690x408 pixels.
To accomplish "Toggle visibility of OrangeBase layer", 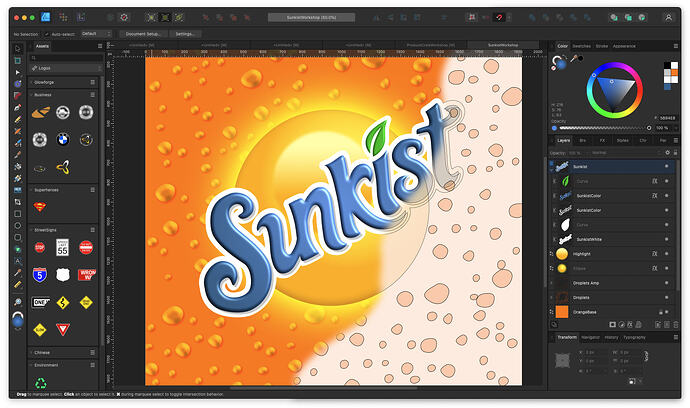I will click(666, 312).
